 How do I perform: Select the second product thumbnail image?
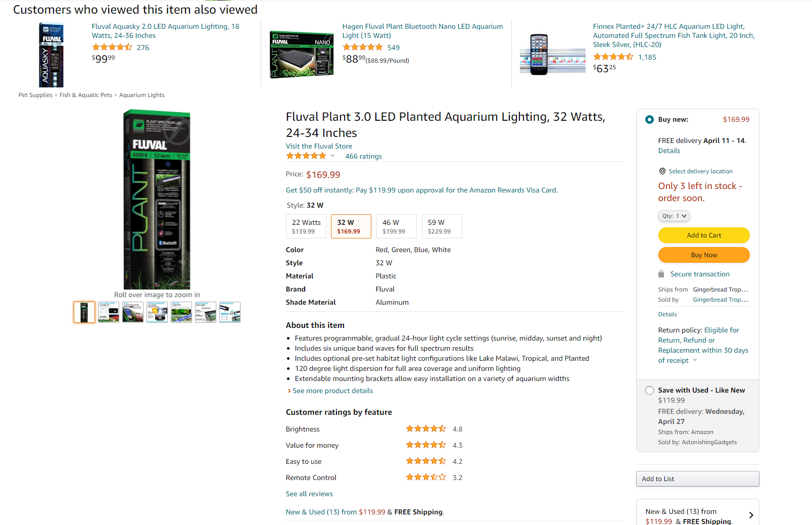pos(109,312)
